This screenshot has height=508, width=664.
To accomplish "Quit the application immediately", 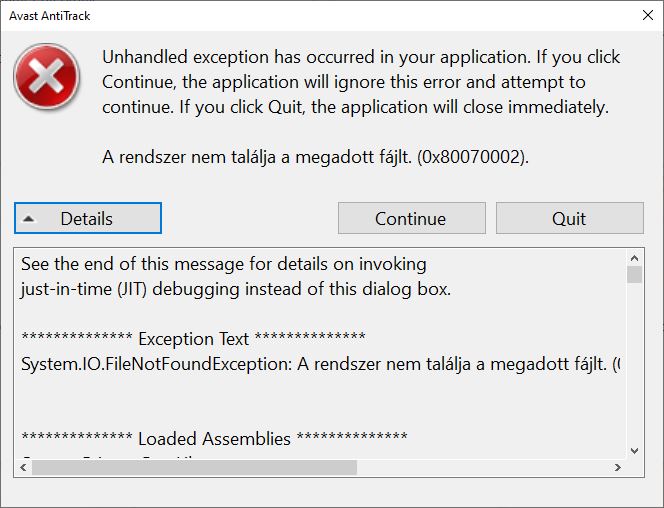I will click(570, 218).
